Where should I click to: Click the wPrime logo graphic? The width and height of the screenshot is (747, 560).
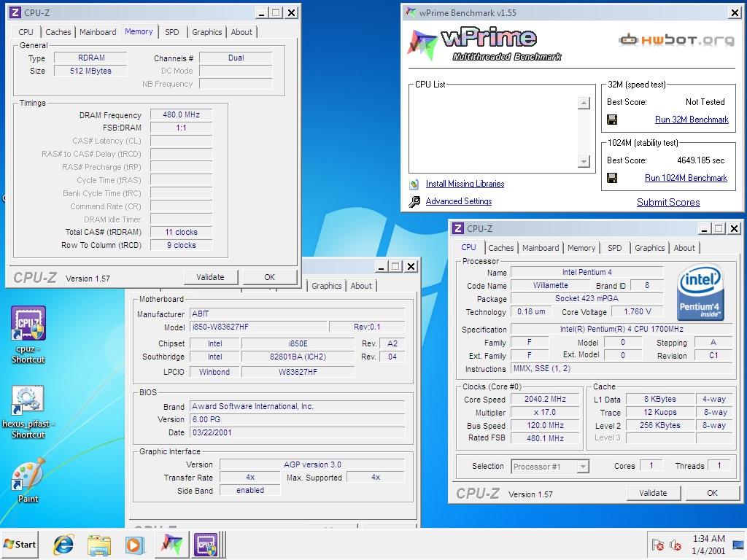484,44
